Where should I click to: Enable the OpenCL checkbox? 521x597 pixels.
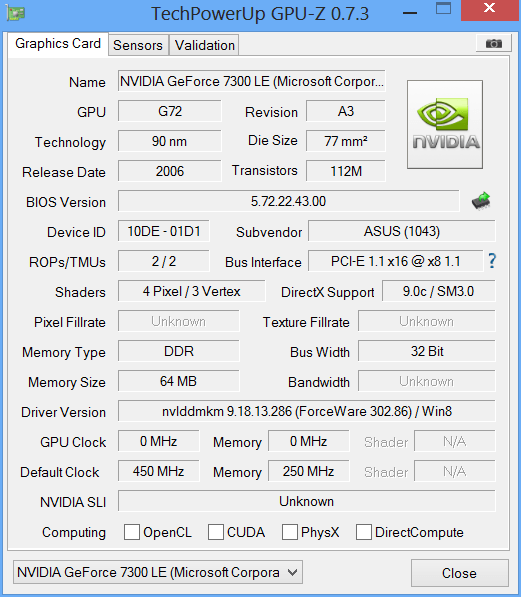pyautogui.click(x=132, y=532)
